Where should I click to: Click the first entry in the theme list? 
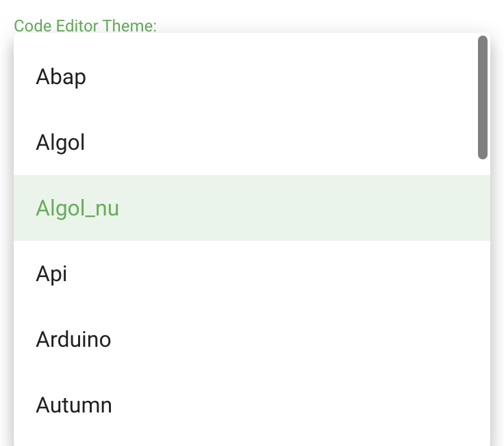(x=252, y=77)
